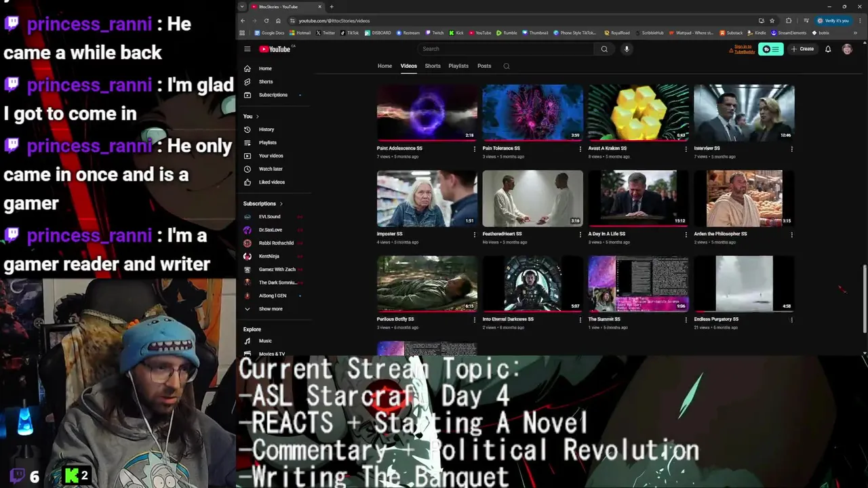Select the Videos channel tab
Viewport: 868px width, 488px height.
tap(408, 66)
